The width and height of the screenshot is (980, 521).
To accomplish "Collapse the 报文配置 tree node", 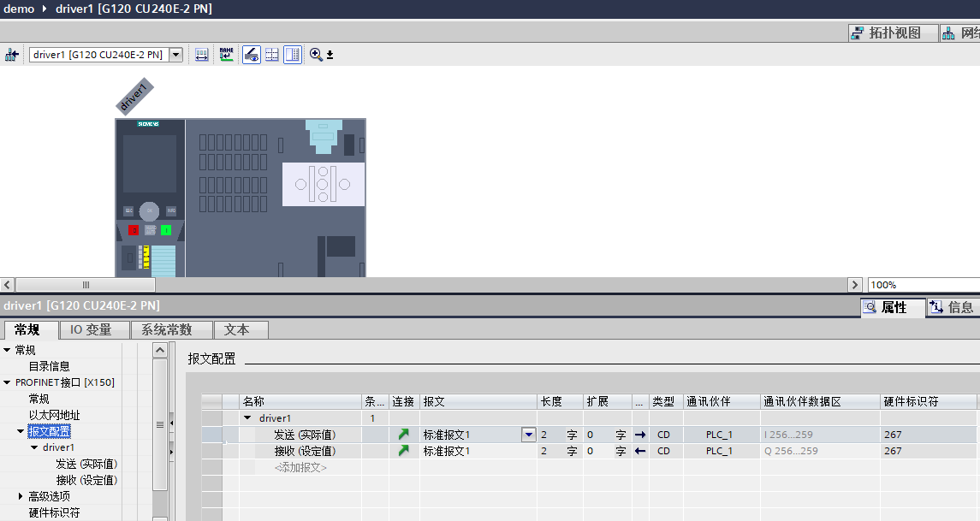I will click(21, 431).
